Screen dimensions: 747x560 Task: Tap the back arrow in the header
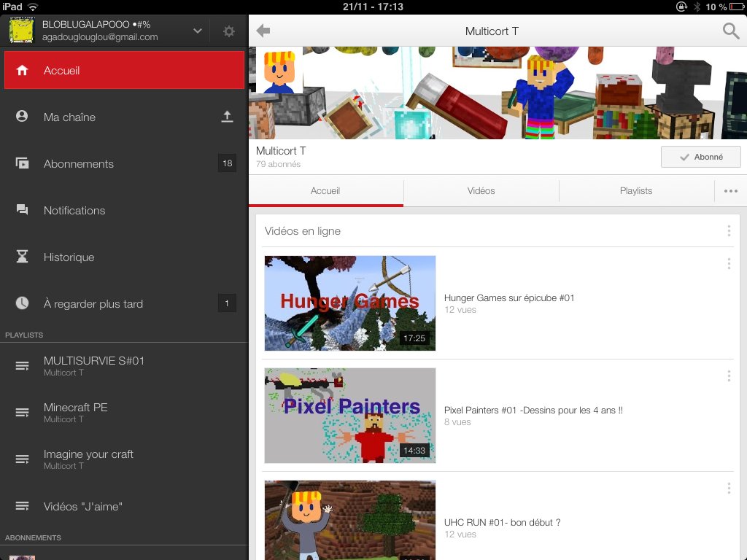[x=263, y=31]
